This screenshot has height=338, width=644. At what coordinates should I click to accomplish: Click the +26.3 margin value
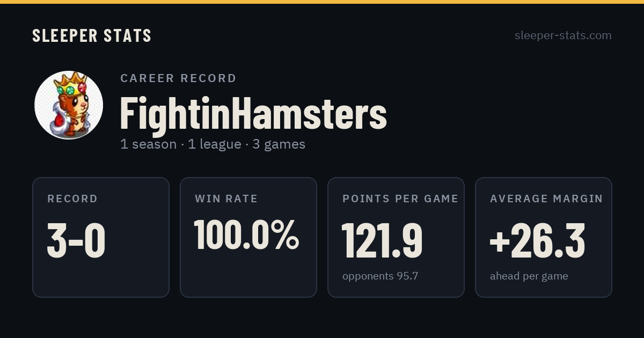pos(537,240)
